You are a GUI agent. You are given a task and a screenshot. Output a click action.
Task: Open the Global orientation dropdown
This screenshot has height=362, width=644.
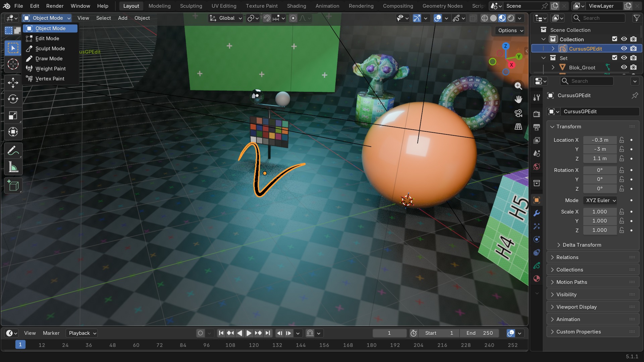(226, 18)
